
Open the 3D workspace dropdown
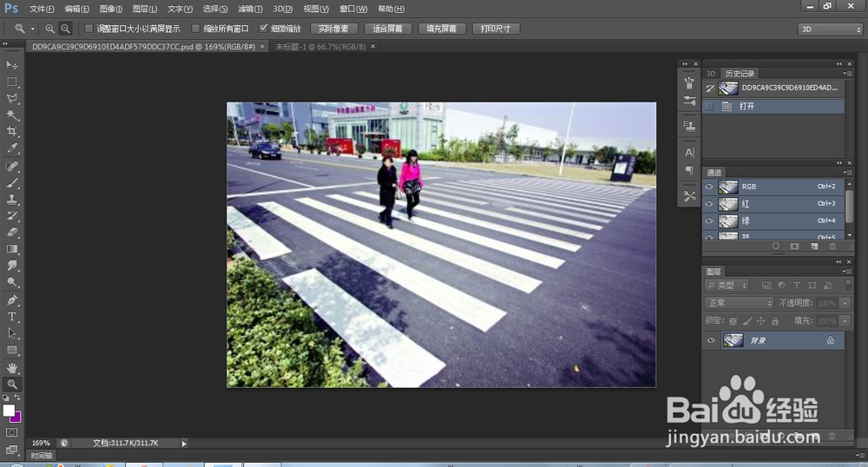830,29
